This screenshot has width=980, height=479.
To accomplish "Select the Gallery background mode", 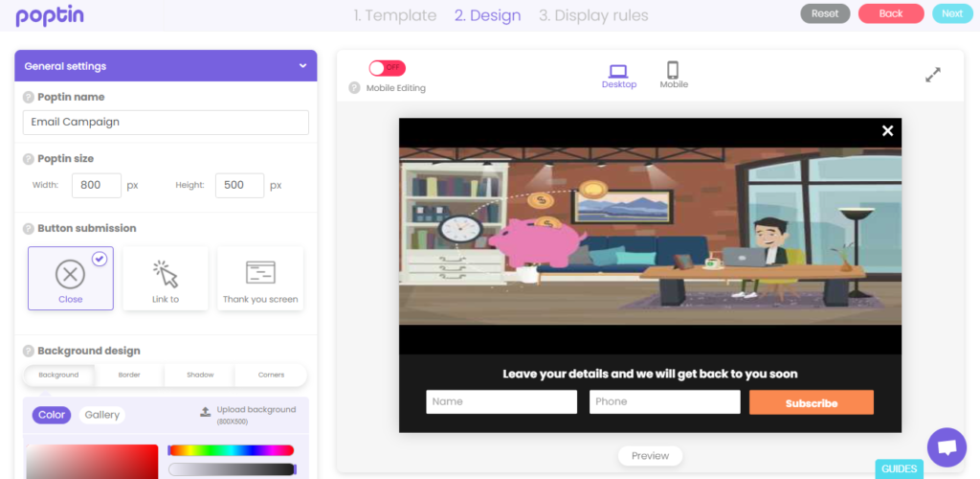I will click(101, 415).
